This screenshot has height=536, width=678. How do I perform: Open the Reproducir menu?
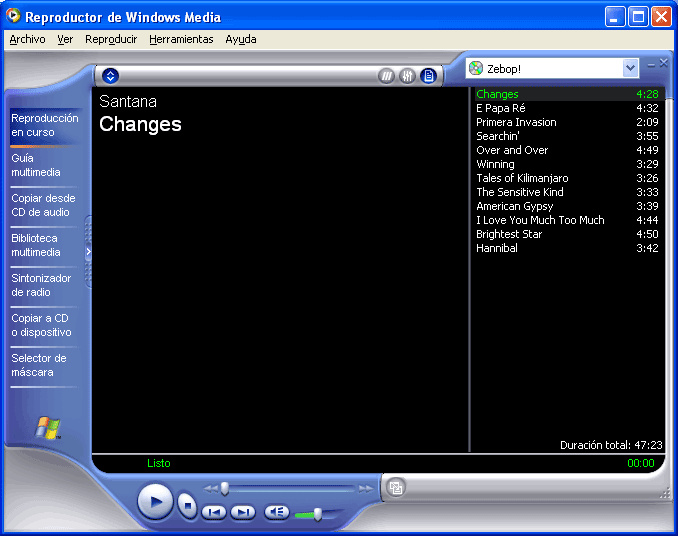point(111,39)
